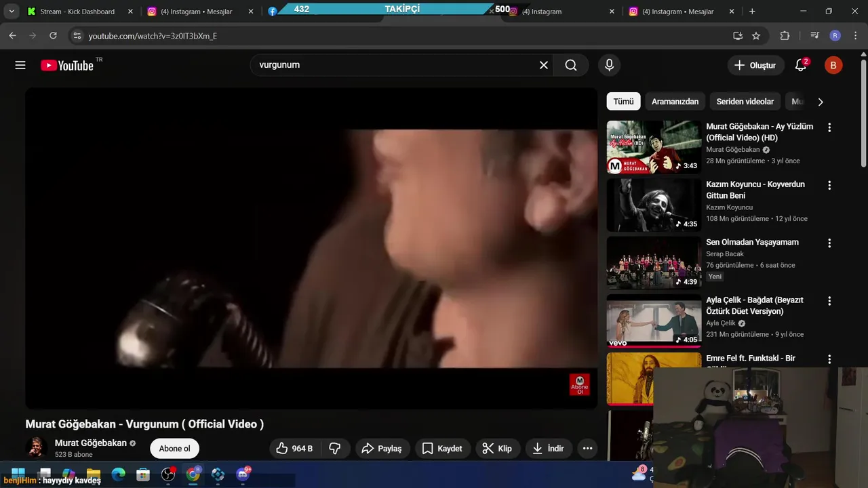The image size is (868, 488).
Task: Select the Seriden videolar filter chip
Action: (745, 102)
